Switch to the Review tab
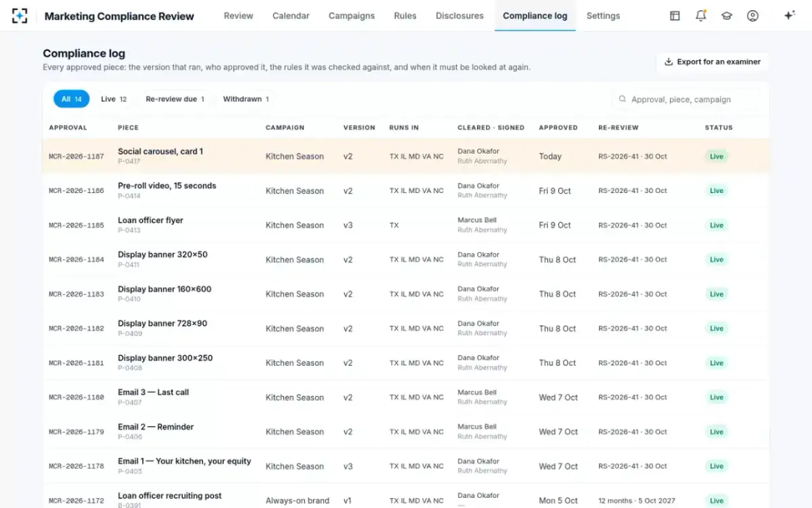The image size is (812, 508). (238, 16)
